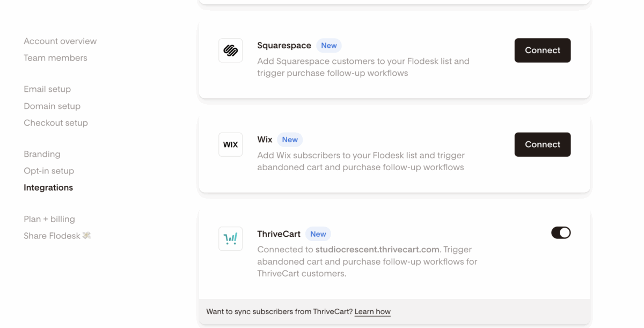Open Domain setup page

click(52, 106)
